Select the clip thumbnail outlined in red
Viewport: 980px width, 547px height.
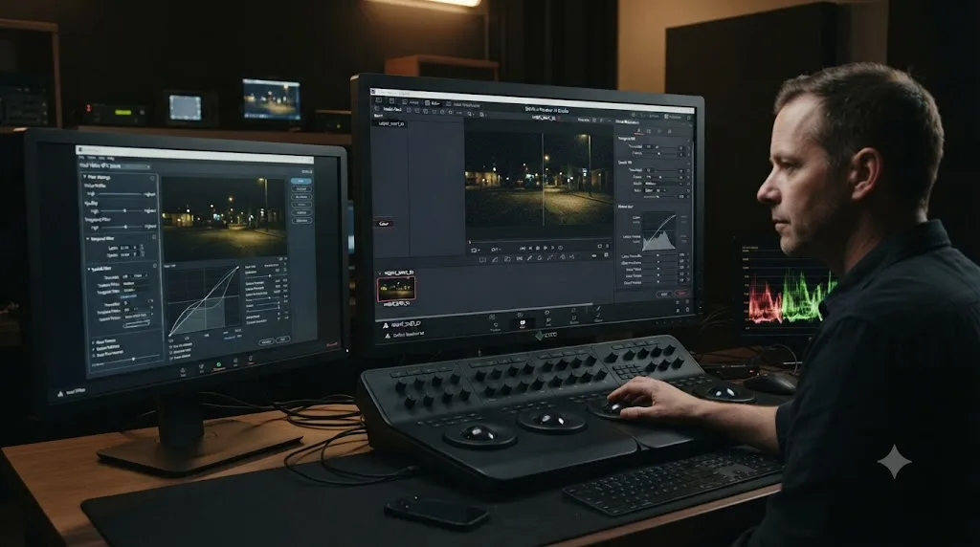(x=396, y=289)
